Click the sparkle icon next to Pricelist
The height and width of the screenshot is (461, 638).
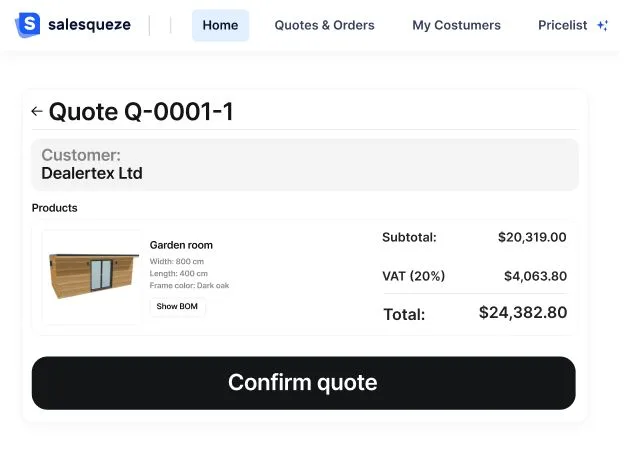602,26
